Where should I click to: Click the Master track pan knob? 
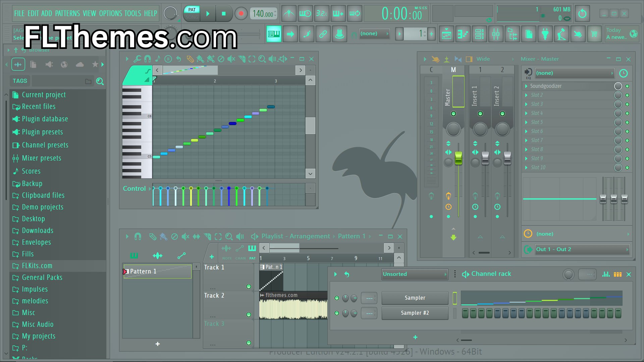(453, 129)
